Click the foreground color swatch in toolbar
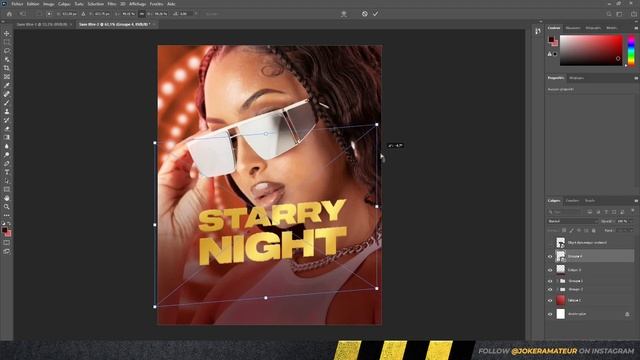The width and height of the screenshot is (640, 360). tap(4, 231)
